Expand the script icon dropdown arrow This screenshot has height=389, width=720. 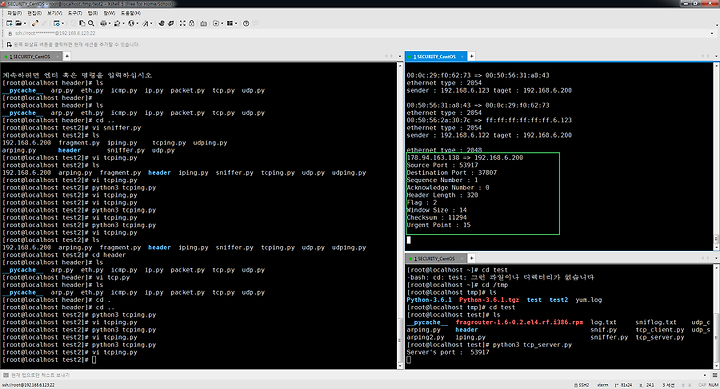coord(222,23)
